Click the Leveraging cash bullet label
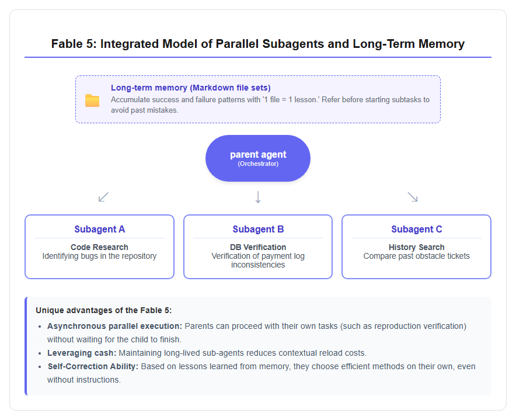Viewport: 516px width, 420px height. click(x=82, y=353)
